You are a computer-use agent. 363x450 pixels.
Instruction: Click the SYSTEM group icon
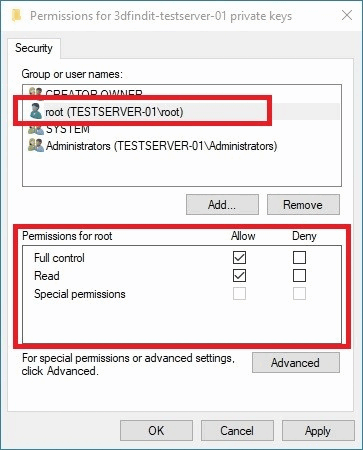[x=36, y=130]
